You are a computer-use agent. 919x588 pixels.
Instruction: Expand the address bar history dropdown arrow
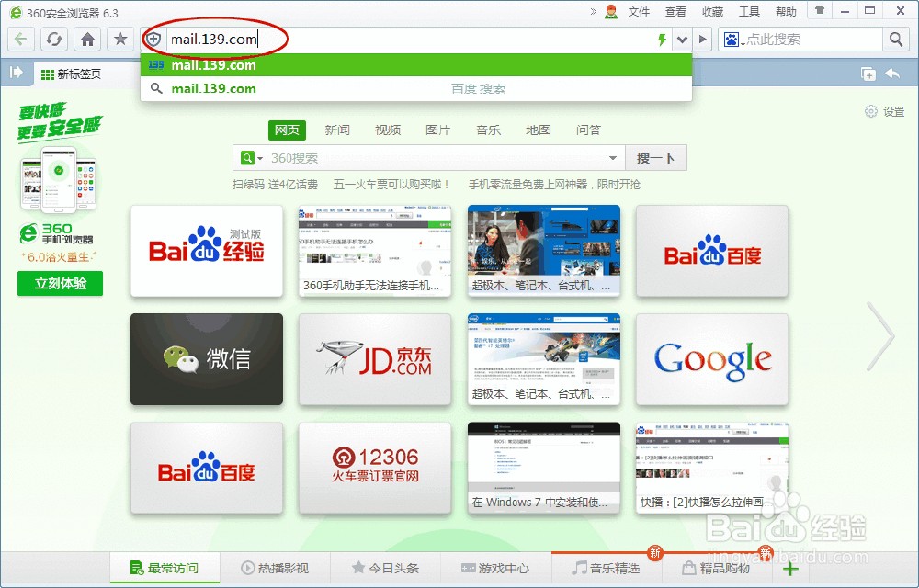point(682,40)
